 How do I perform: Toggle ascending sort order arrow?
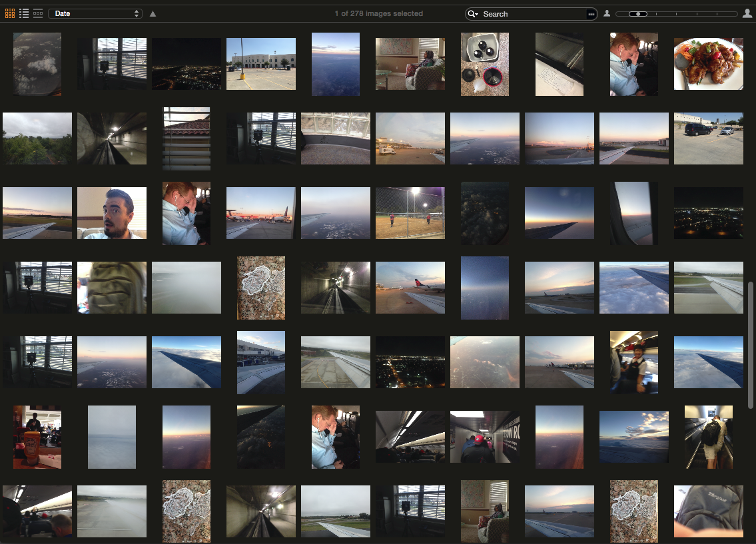click(153, 13)
